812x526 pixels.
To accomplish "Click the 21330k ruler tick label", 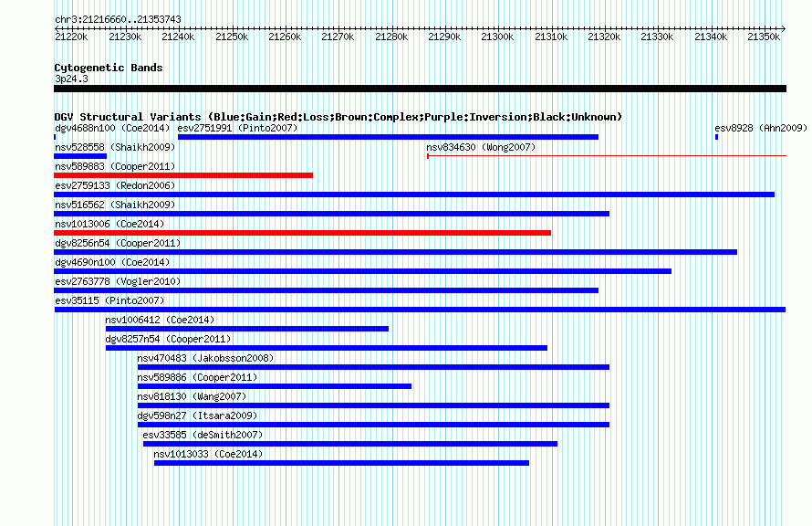I will [x=657, y=37].
